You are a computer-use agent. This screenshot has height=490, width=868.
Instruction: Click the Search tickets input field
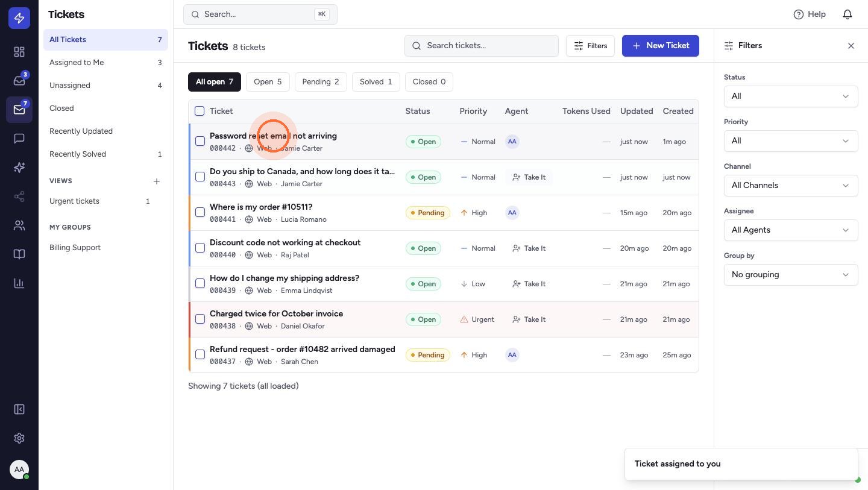(482, 46)
